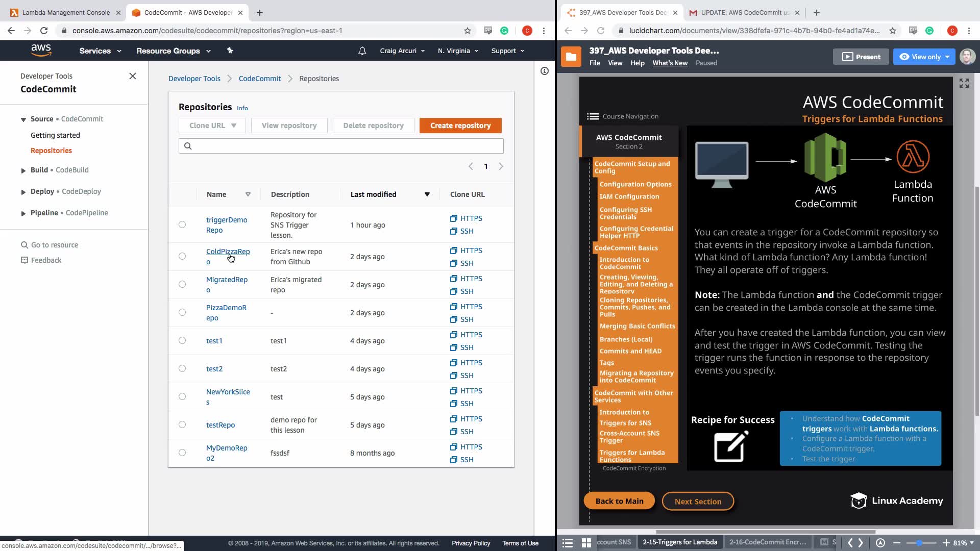Open the Clone URL dropdown

click(212, 126)
